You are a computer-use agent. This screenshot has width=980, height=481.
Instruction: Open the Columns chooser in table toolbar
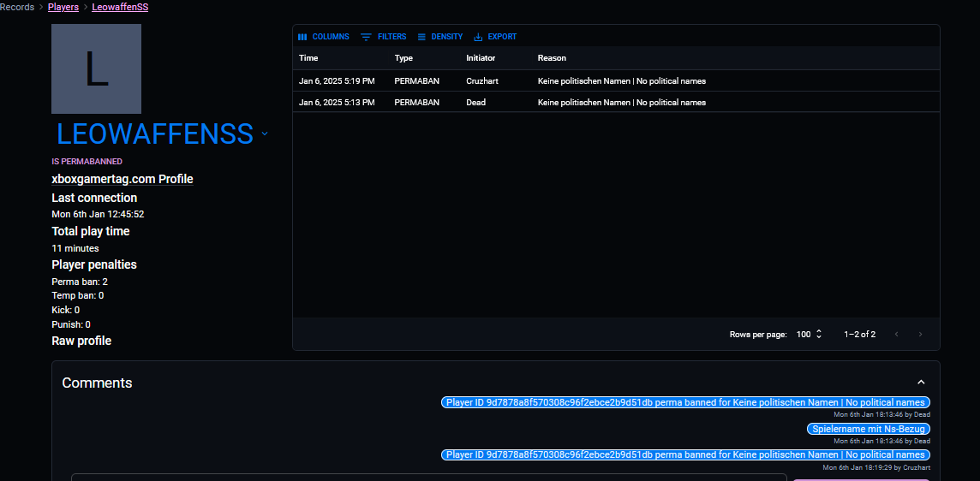pos(323,37)
